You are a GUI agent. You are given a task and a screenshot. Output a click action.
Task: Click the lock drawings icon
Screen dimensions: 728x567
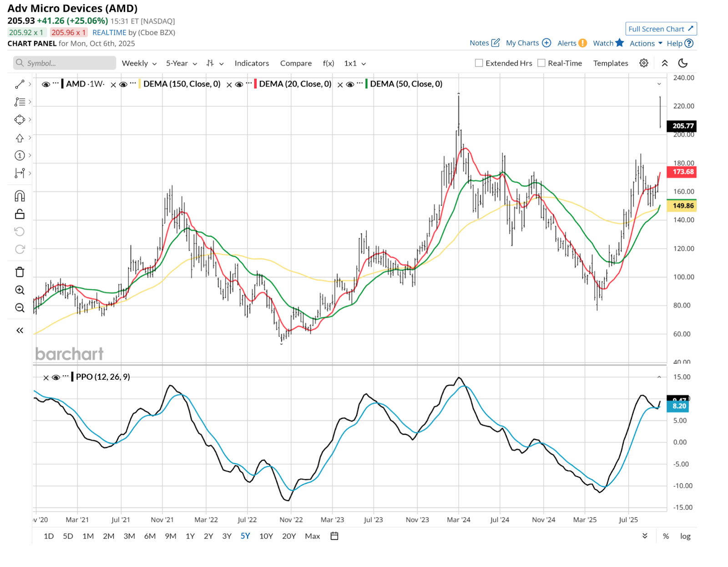coord(20,214)
